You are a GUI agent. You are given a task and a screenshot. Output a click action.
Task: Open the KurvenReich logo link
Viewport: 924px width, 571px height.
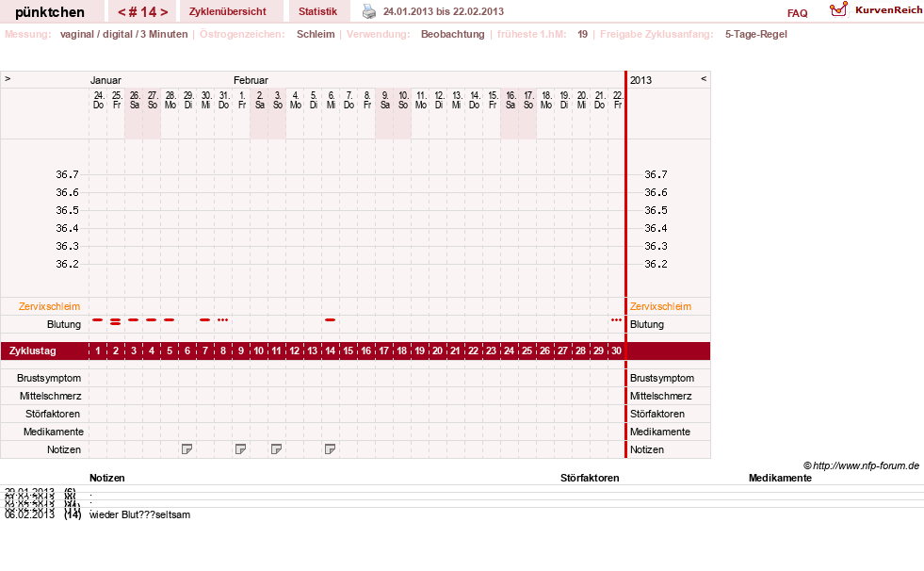[875, 10]
